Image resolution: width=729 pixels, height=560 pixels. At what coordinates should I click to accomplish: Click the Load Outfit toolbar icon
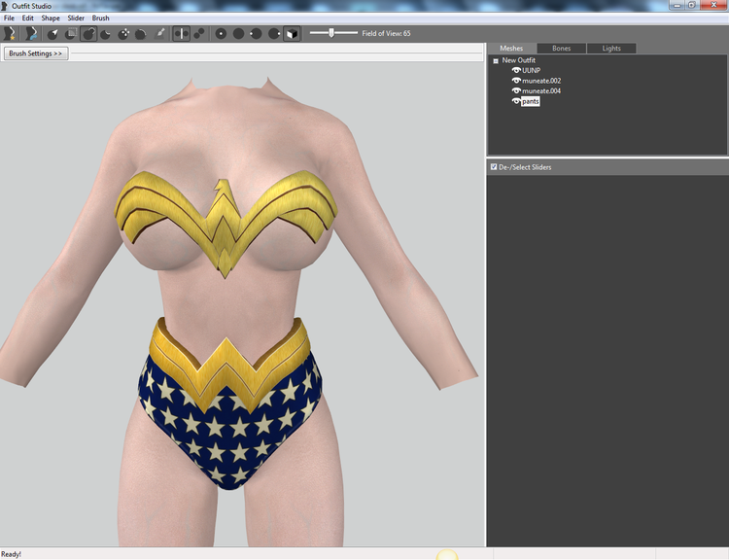[31, 33]
